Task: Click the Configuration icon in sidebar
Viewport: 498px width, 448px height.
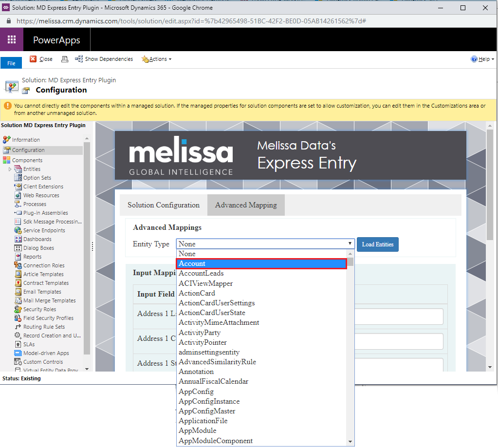Action: click(x=7, y=150)
